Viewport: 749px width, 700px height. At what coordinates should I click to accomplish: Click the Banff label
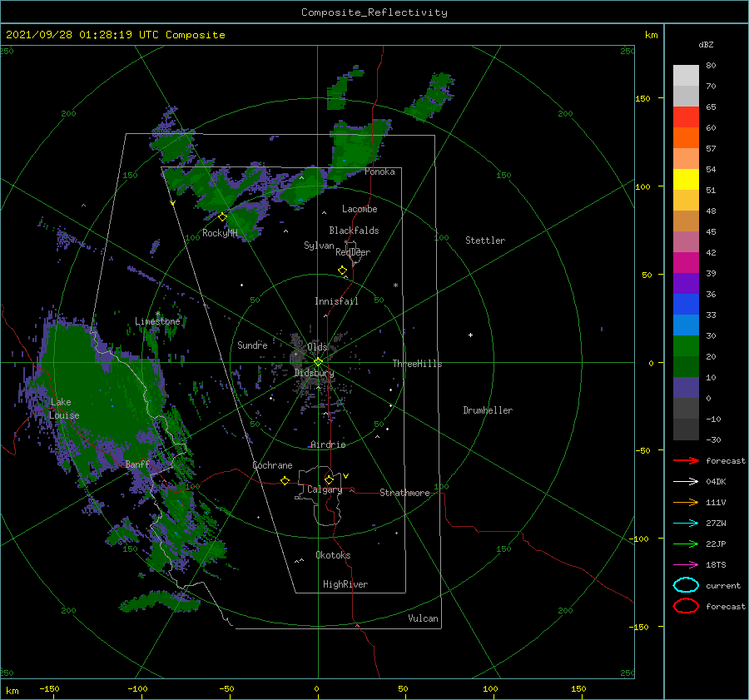pos(137,464)
